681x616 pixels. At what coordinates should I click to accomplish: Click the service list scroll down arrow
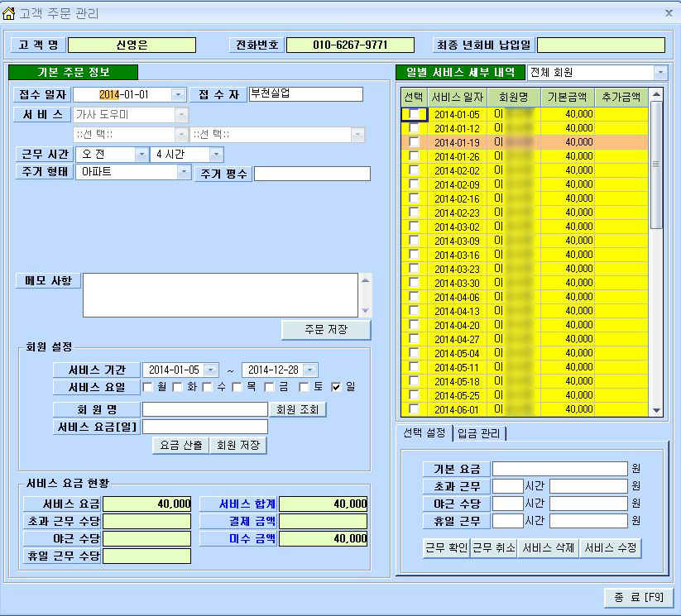(x=656, y=410)
